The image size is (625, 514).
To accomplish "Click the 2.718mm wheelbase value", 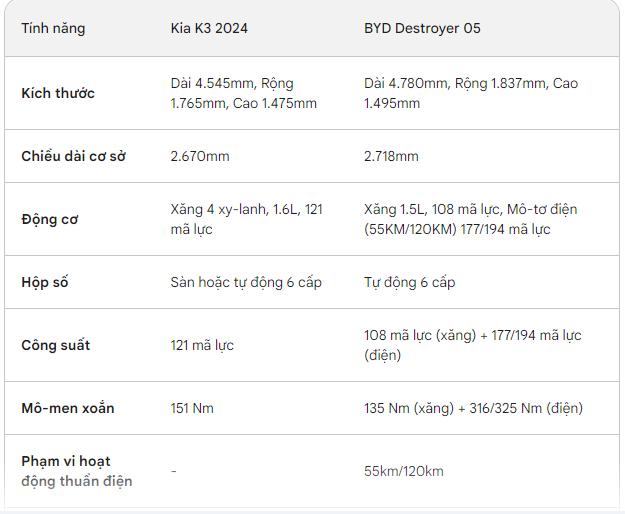I will [391, 156].
